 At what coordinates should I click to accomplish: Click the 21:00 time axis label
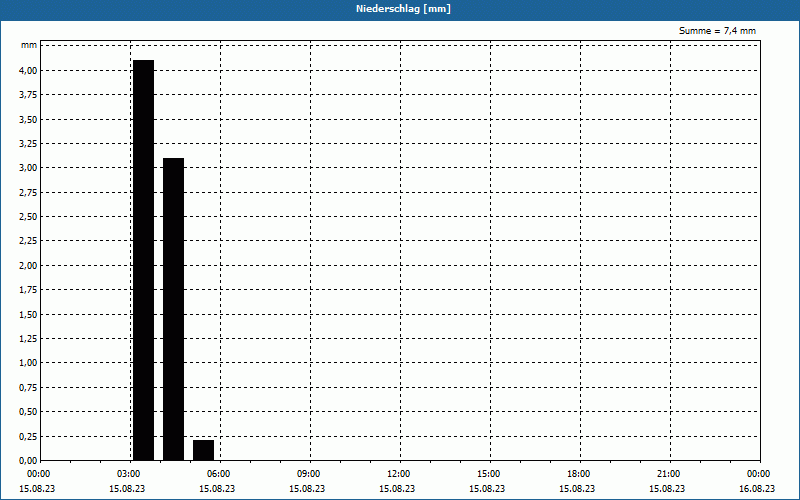coord(668,474)
